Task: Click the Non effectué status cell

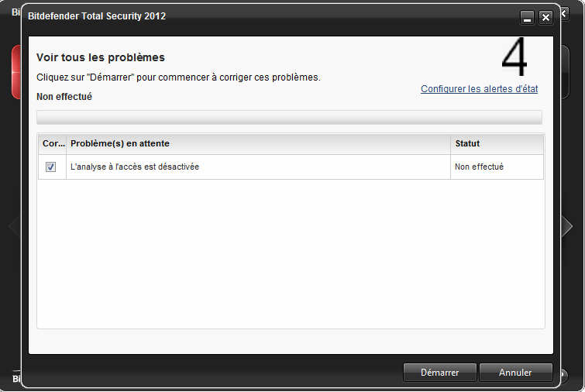Action: [479, 167]
